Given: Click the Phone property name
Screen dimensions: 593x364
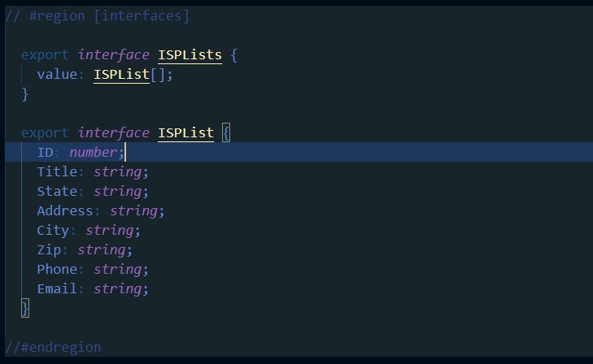Looking at the screenshot, I should (x=57, y=269).
